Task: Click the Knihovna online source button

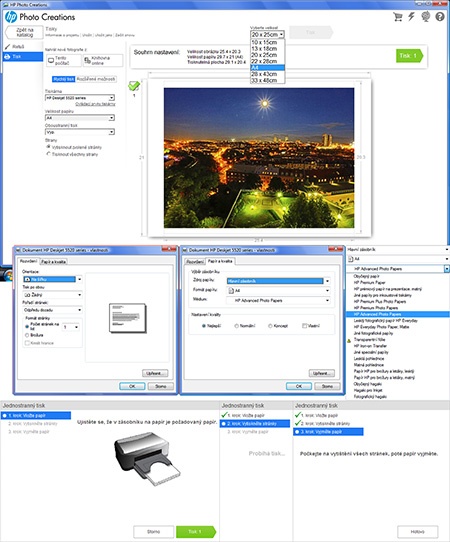Action: [103, 60]
